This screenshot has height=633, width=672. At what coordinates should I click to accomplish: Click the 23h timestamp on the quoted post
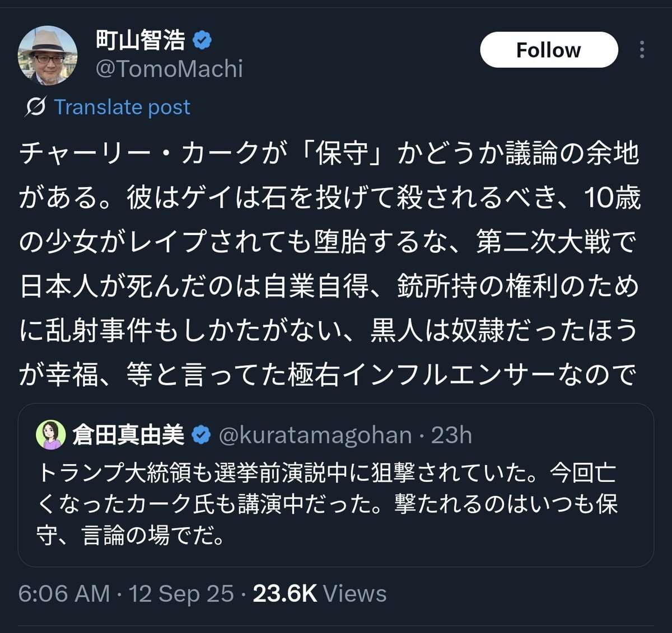click(x=451, y=435)
